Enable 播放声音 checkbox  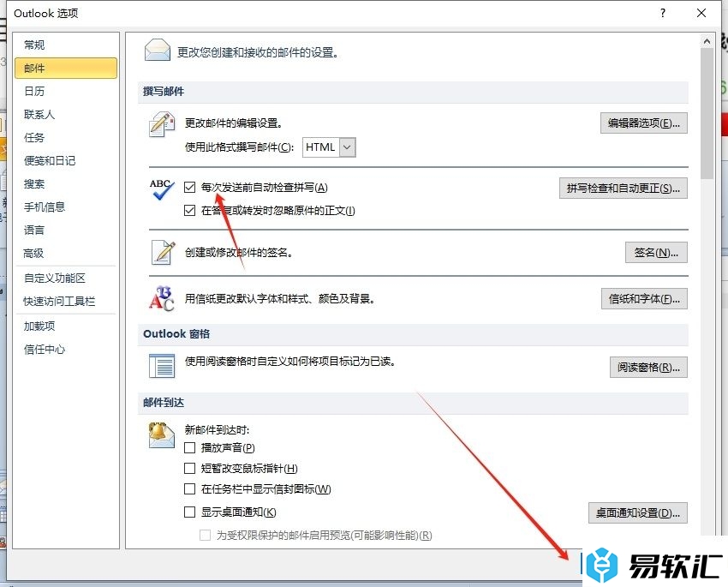[x=189, y=447]
